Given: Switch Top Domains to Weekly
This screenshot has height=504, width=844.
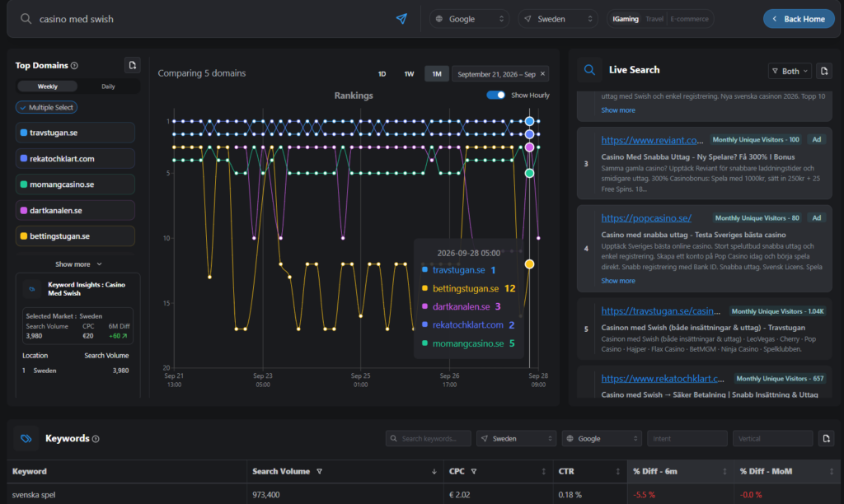Looking at the screenshot, I should (x=47, y=86).
